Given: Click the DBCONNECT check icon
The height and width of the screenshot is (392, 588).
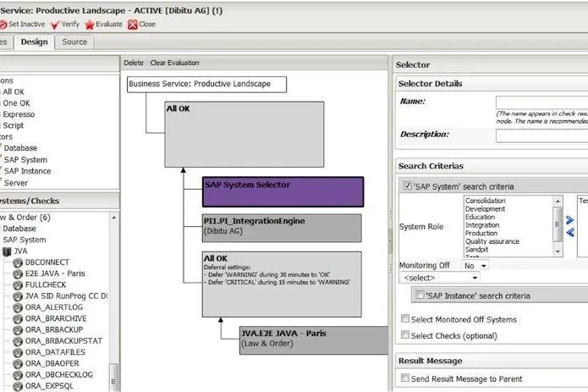Looking at the screenshot, I should [x=18, y=262].
